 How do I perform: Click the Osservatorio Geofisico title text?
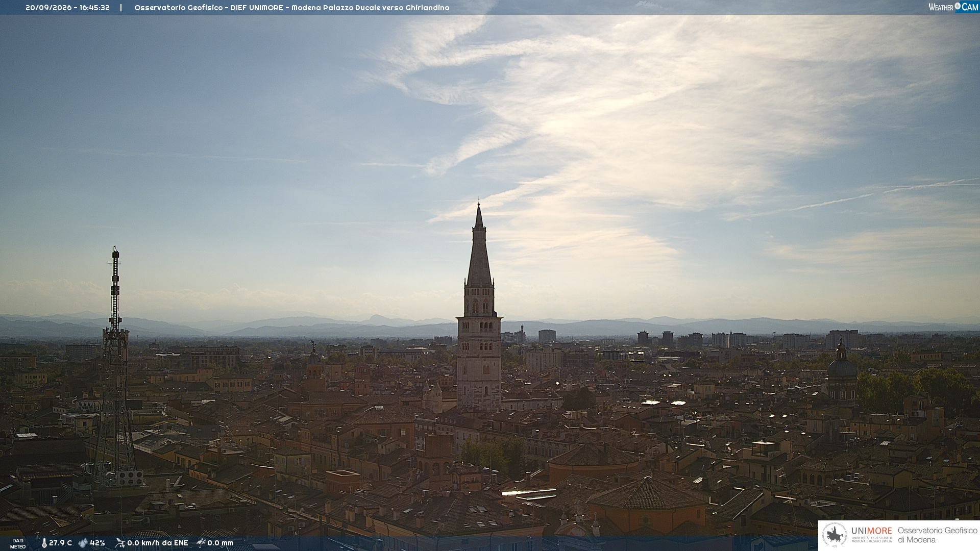pos(178,8)
